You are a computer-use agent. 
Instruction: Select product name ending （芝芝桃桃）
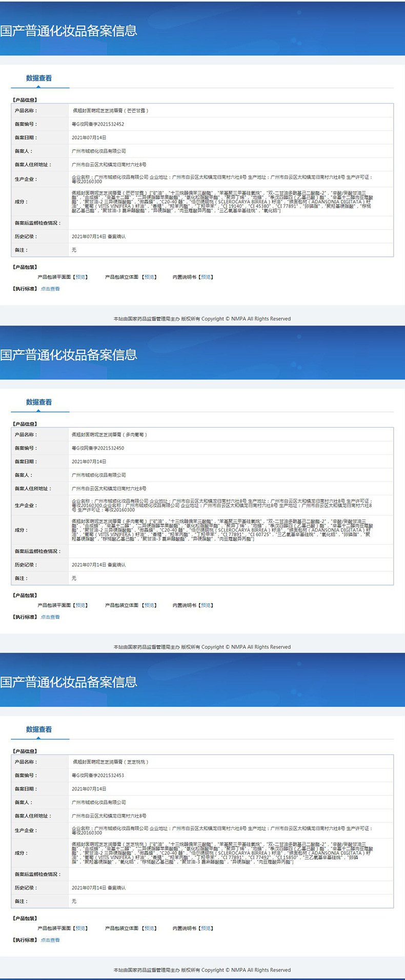pos(110,762)
